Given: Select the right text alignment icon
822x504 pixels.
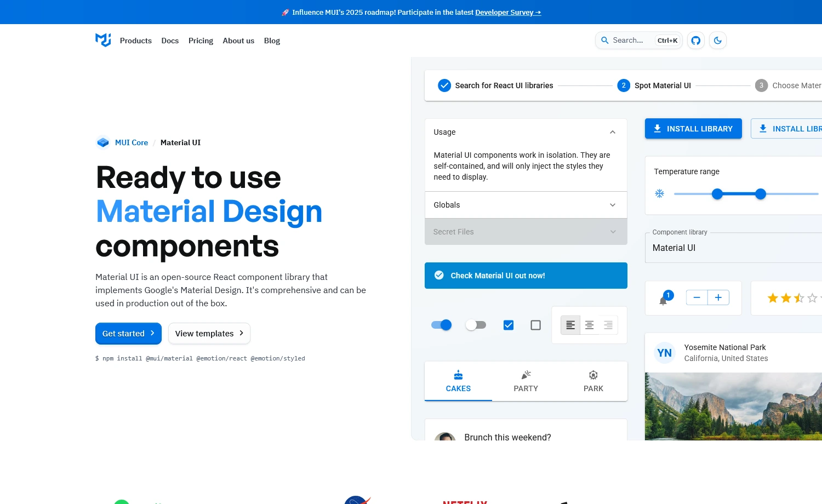Looking at the screenshot, I should (x=608, y=325).
